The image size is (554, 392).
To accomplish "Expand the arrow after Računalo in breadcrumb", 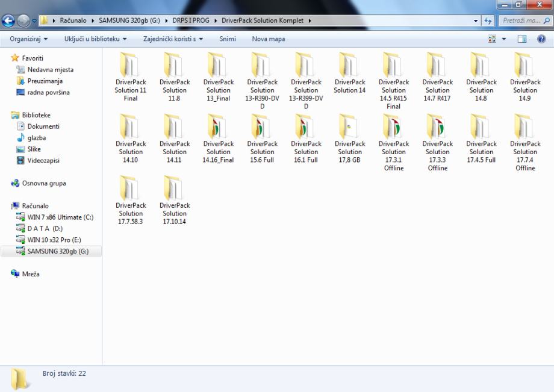I will 93,21.
